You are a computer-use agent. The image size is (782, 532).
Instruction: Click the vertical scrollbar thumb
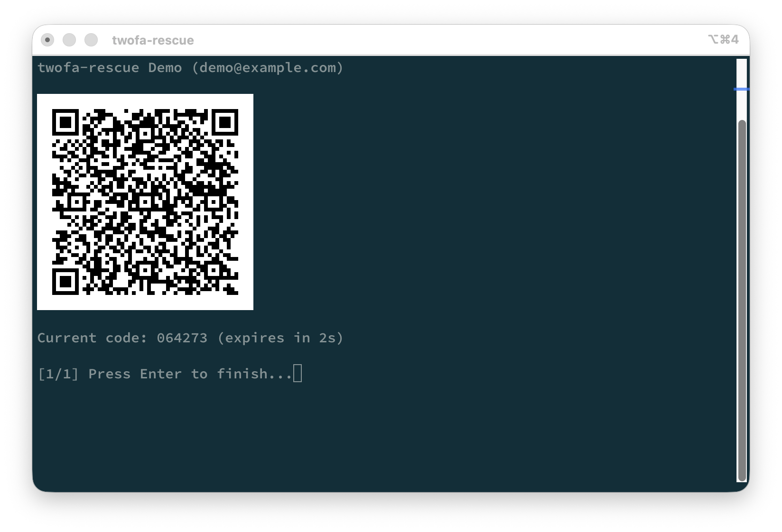point(742,301)
